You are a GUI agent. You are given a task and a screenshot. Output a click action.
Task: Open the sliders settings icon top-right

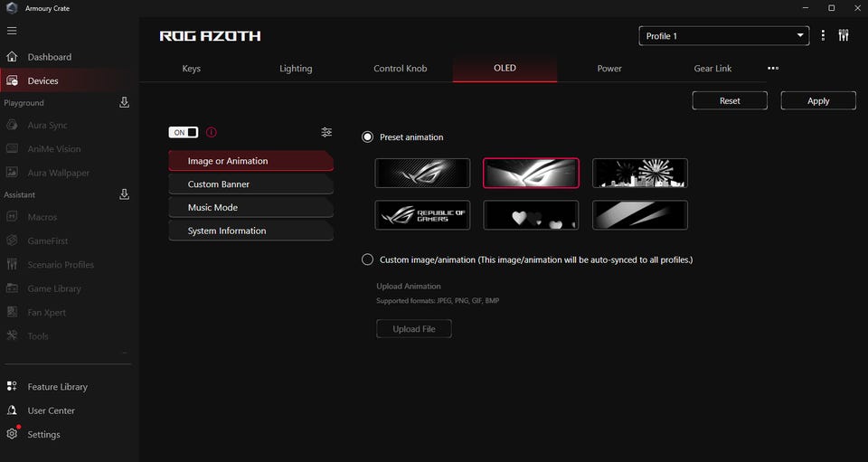click(x=844, y=35)
